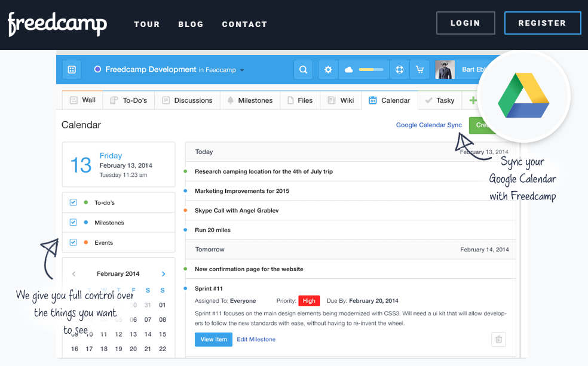Click the 'Today' section header
The height and width of the screenshot is (366, 588).
point(204,152)
